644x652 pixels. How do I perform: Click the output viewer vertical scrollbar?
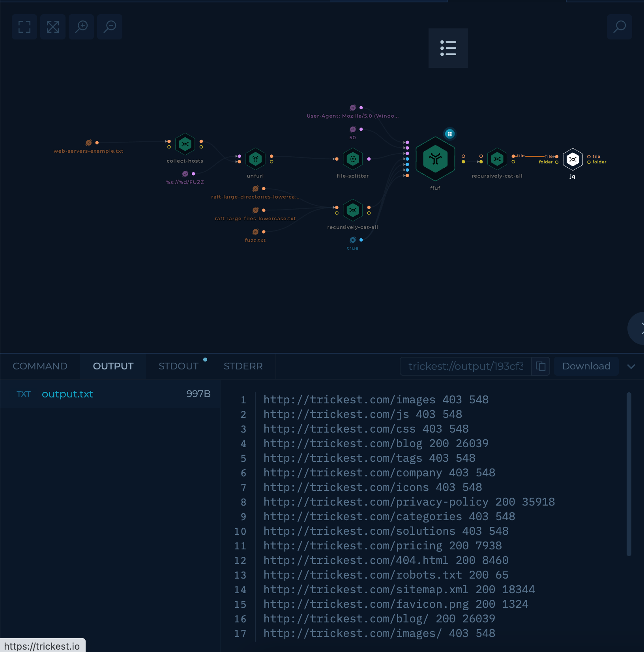(629, 474)
